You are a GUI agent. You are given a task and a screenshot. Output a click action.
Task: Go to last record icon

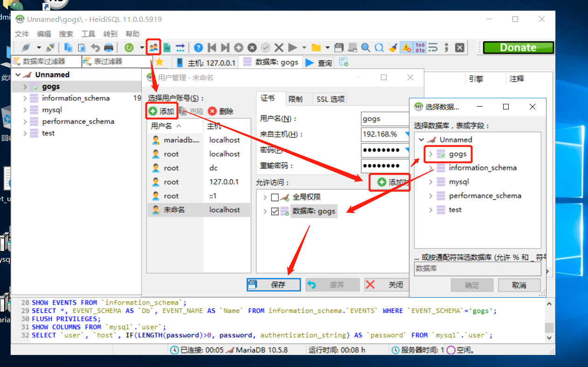pos(225,47)
